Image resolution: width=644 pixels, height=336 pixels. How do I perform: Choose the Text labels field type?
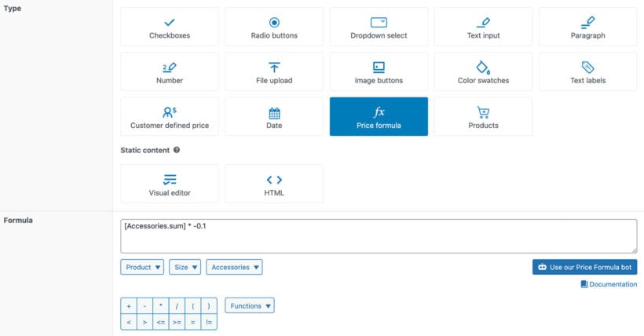coord(587,71)
